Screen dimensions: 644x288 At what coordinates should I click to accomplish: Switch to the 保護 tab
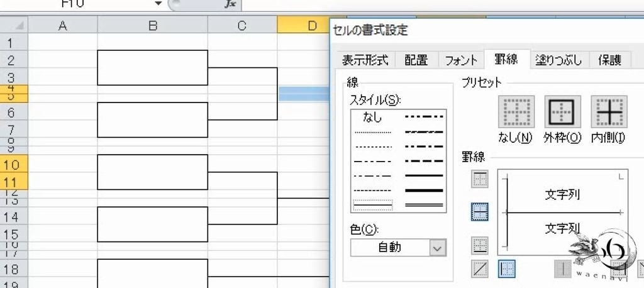609,60
